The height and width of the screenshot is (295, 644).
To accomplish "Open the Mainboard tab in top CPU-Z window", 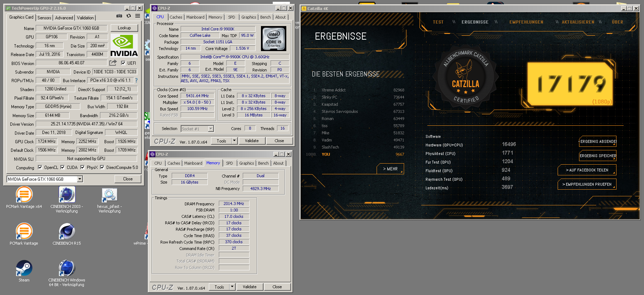I will click(x=195, y=17).
